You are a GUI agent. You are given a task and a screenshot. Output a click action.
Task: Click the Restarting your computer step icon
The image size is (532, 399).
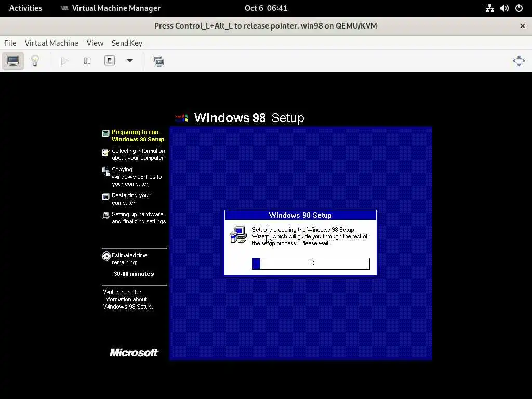pos(105,197)
